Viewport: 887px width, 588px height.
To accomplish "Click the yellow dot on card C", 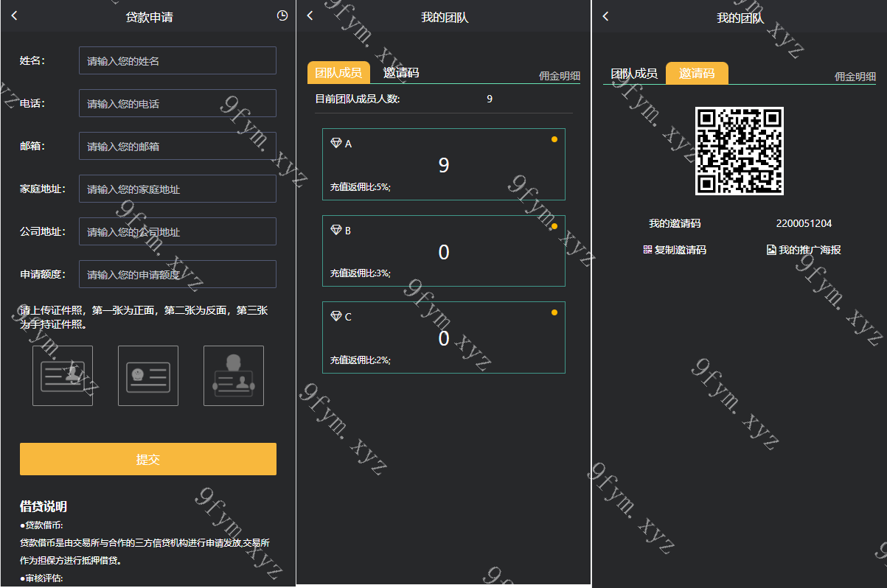I will (554, 312).
